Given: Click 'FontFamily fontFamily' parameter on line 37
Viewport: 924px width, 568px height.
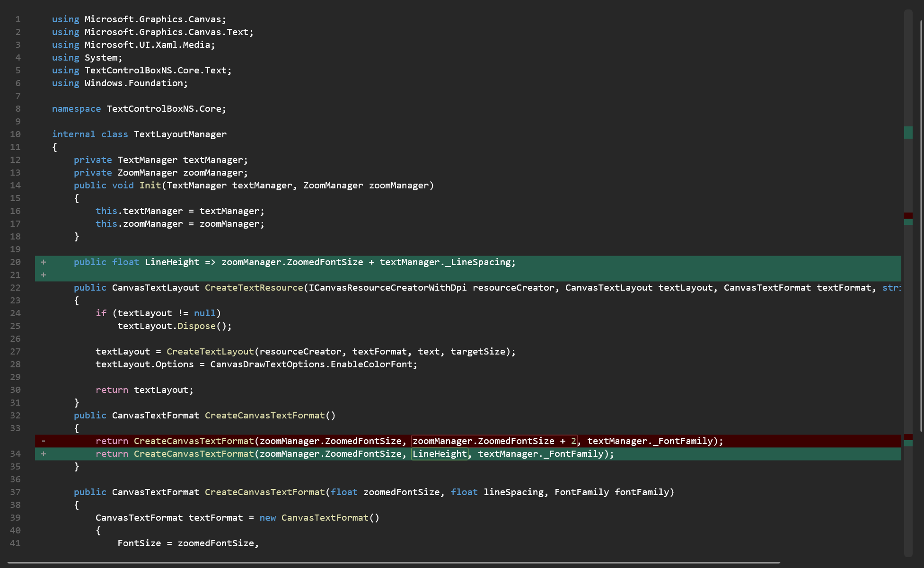Looking at the screenshot, I should click(612, 492).
